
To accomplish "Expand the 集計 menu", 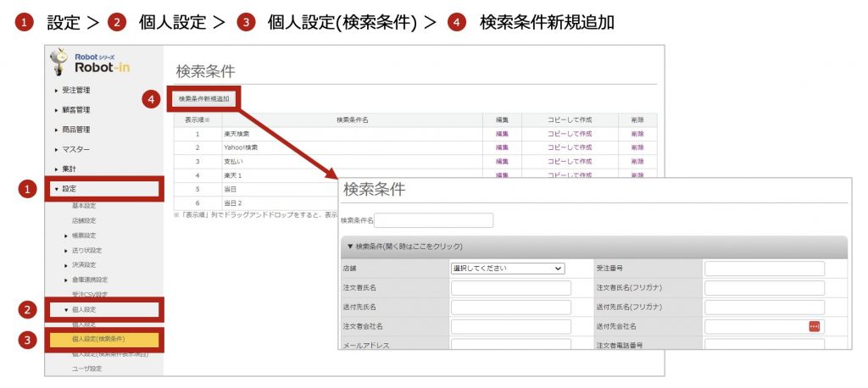I will tap(66, 169).
